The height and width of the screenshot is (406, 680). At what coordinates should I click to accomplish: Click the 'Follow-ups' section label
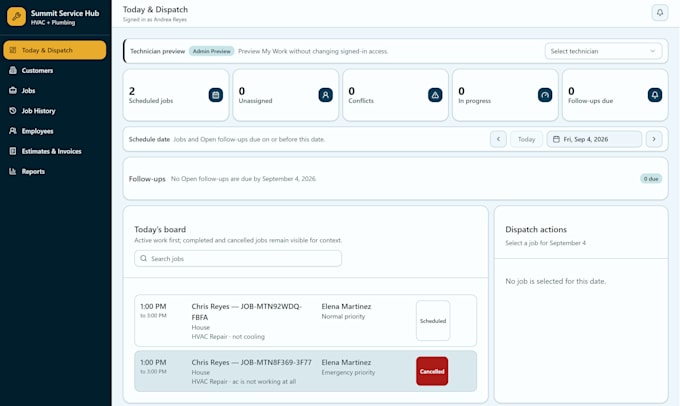coord(147,179)
